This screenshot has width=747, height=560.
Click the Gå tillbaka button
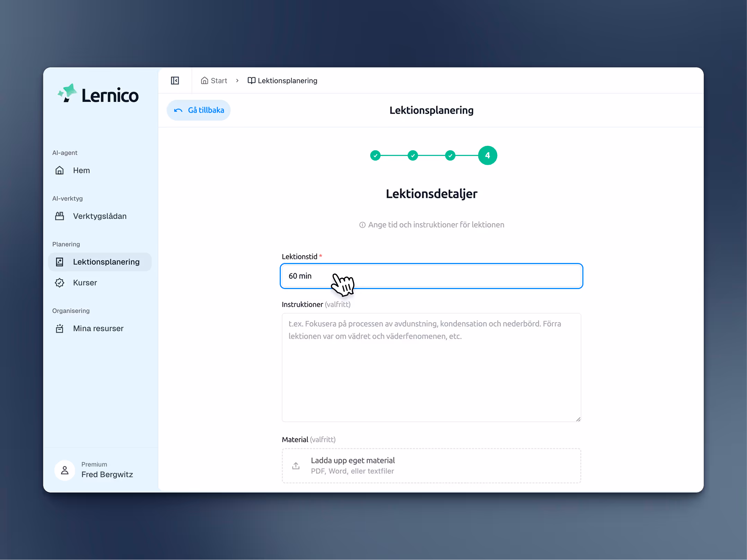pos(199,110)
